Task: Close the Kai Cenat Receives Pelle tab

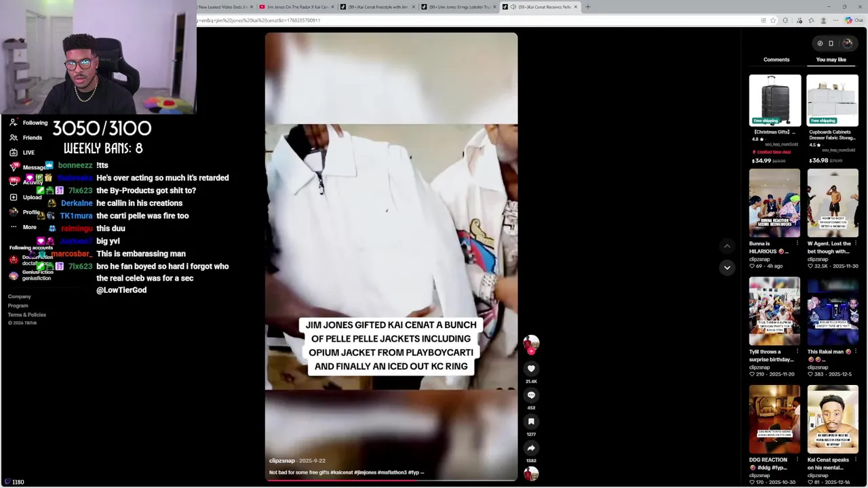Action: tap(576, 7)
